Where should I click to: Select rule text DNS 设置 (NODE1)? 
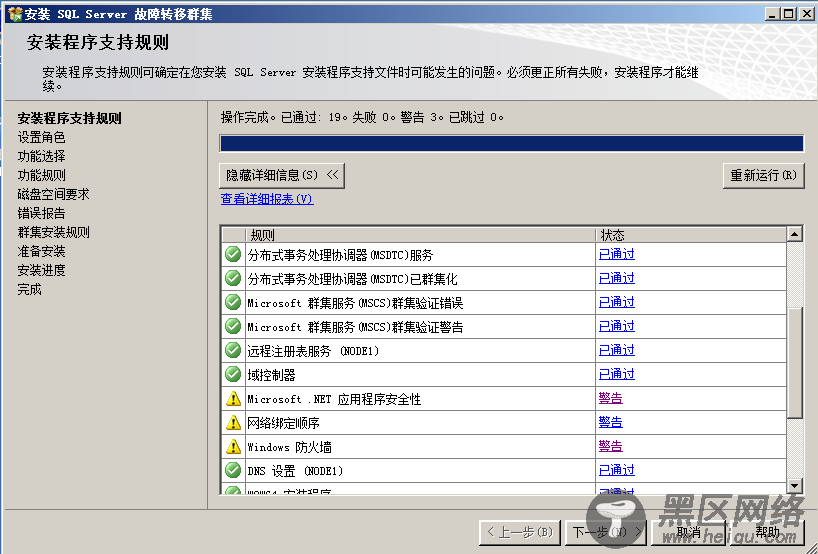[x=295, y=471]
